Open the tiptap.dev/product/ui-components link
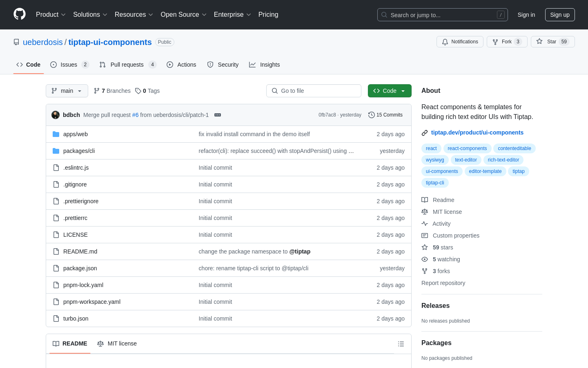The image size is (588, 368). pos(477,132)
